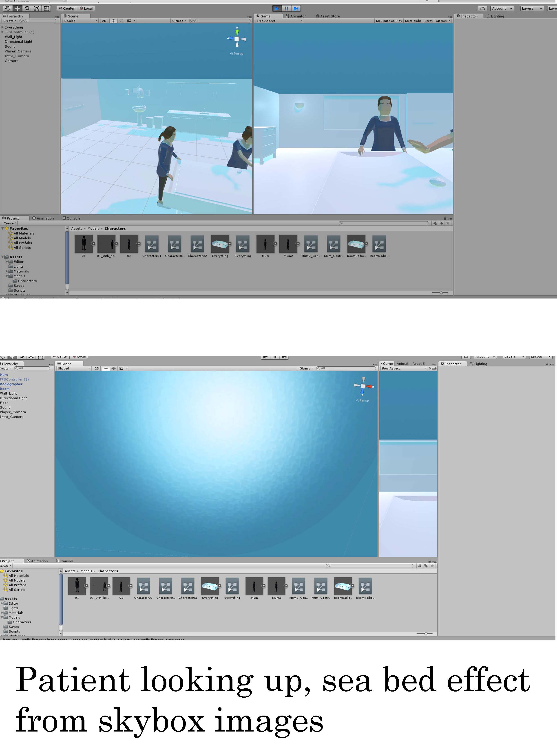This screenshot has width=557, height=756.
Task: Expand the Materials folder in upper Project panel
Action: (x=7, y=271)
